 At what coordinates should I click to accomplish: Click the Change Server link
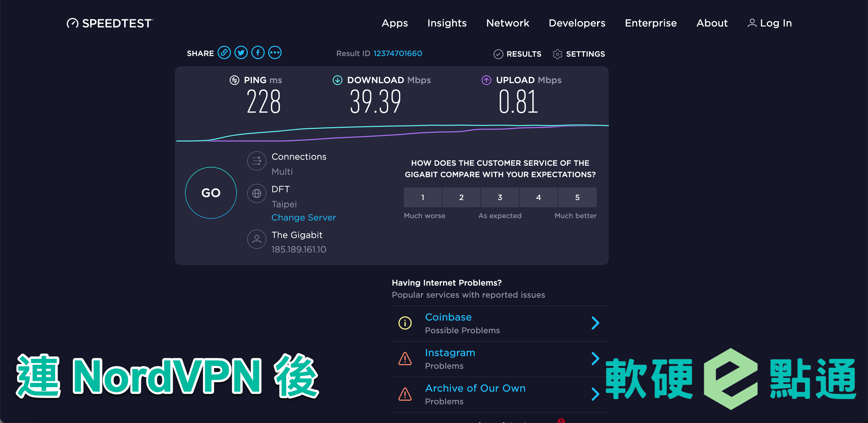pos(303,218)
